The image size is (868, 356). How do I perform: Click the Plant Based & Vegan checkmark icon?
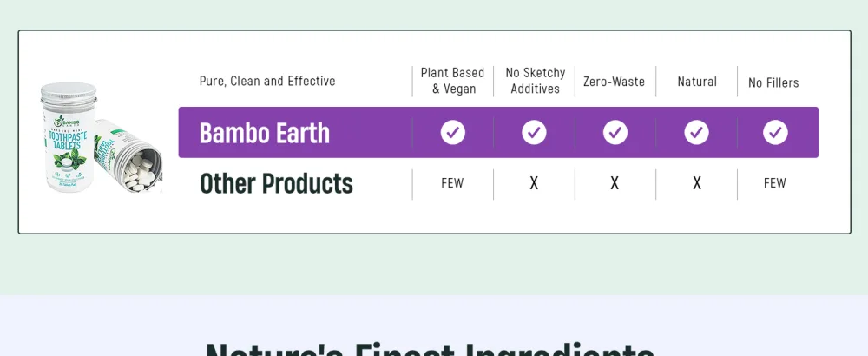click(453, 132)
